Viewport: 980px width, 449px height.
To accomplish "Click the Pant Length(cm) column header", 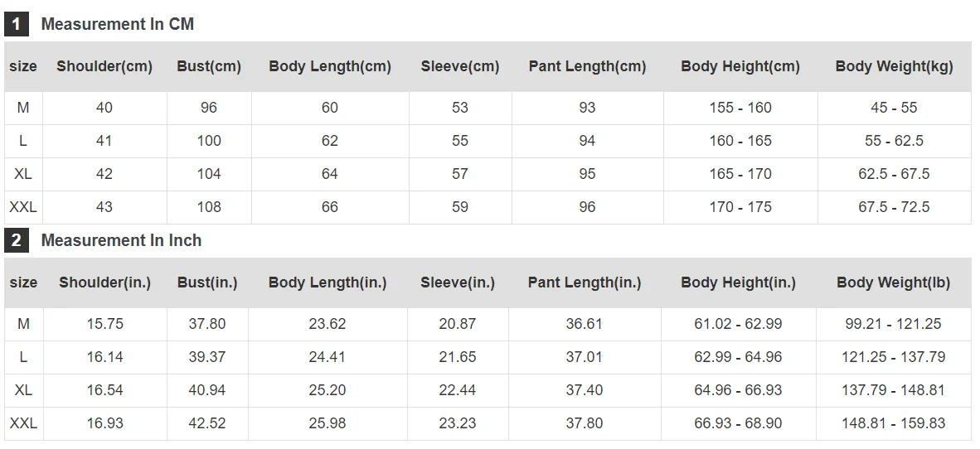I will (588, 66).
